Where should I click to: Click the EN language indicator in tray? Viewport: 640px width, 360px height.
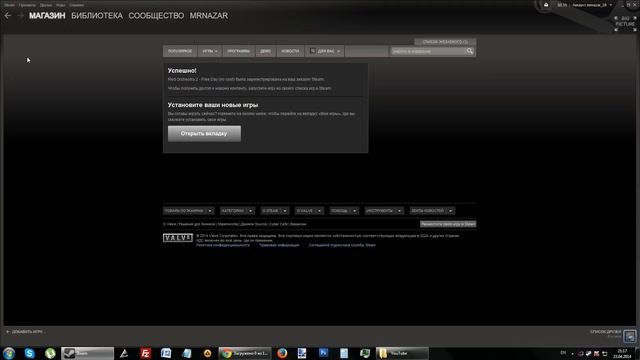click(563, 353)
